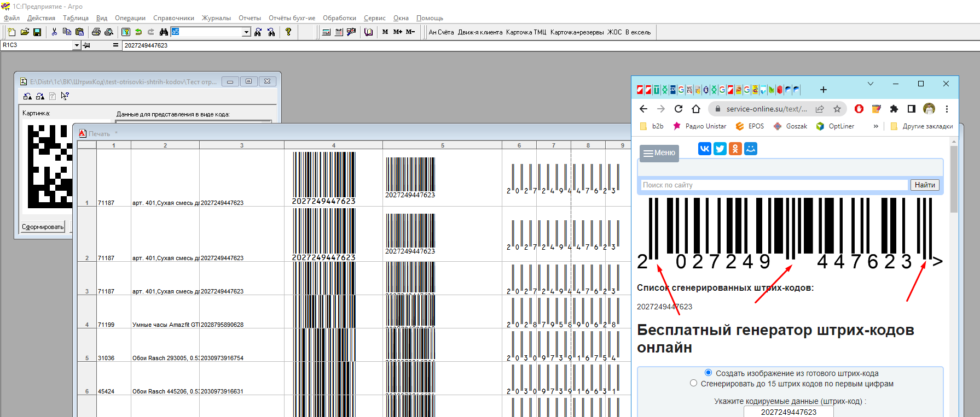Click the green Undo arrow icon
This screenshot has height=417, width=980.
click(138, 32)
